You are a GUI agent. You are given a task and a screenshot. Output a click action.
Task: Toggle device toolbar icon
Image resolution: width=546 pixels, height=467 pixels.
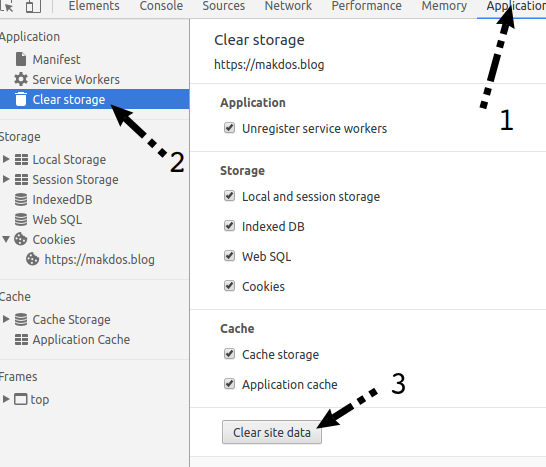pos(33,6)
